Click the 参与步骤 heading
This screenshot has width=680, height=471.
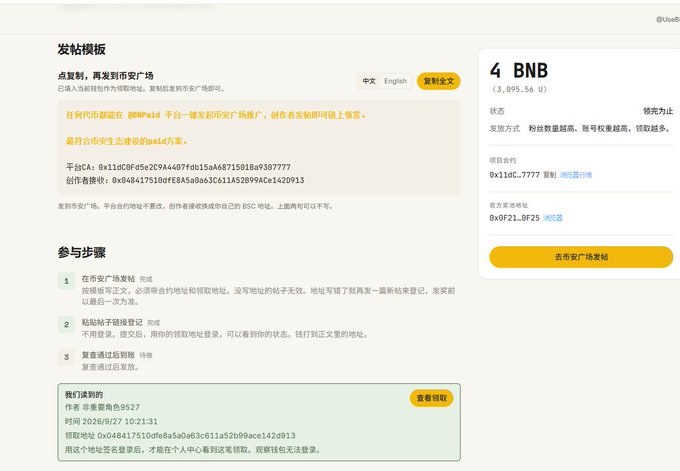pos(82,252)
